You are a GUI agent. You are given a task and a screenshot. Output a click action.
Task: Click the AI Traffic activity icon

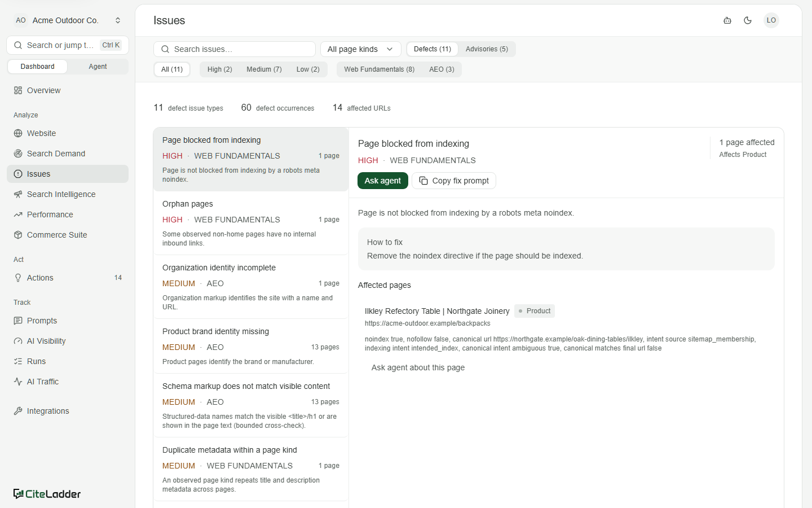[x=18, y=382]
